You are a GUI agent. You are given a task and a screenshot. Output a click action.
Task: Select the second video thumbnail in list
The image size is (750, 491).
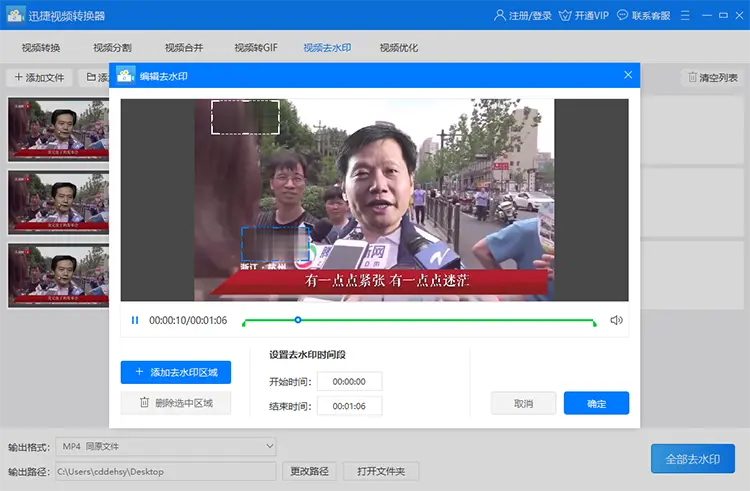pyautogui.click(x=58, y=202)
